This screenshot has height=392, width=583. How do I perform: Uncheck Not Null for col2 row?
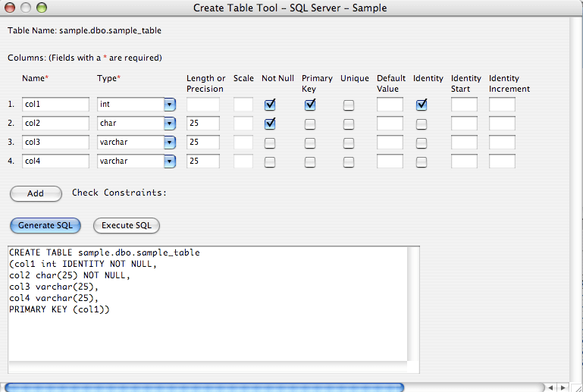(270, 124)
